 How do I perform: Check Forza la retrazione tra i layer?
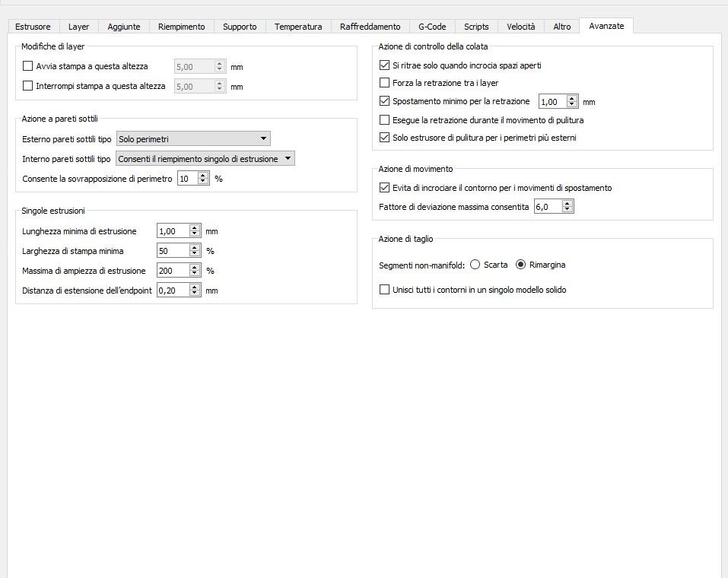(x=384, y=83)
